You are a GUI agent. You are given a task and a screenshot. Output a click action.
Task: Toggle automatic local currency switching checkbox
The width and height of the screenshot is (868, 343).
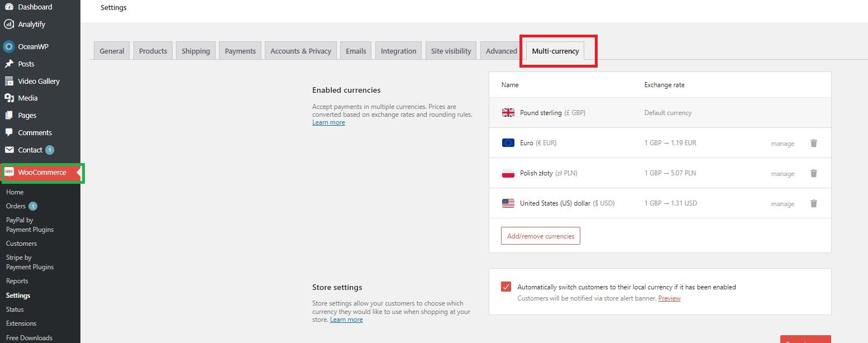tap(506, 287)
